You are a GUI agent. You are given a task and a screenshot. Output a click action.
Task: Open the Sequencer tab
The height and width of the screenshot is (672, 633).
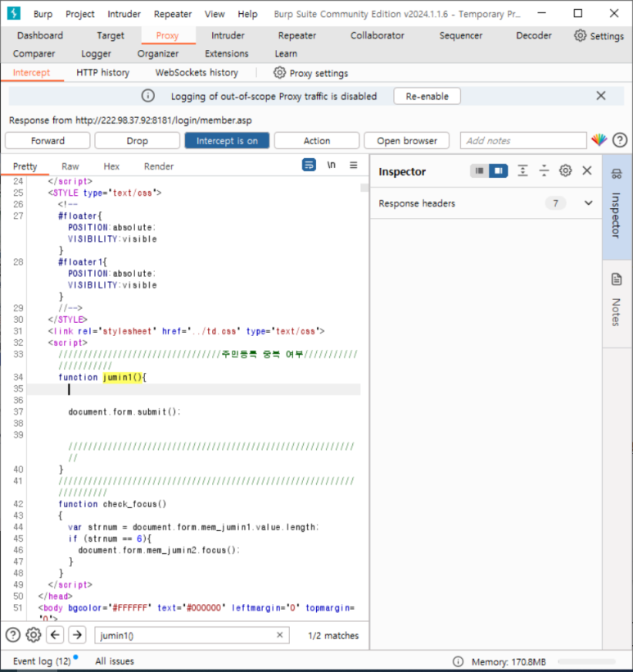[461, 35]
